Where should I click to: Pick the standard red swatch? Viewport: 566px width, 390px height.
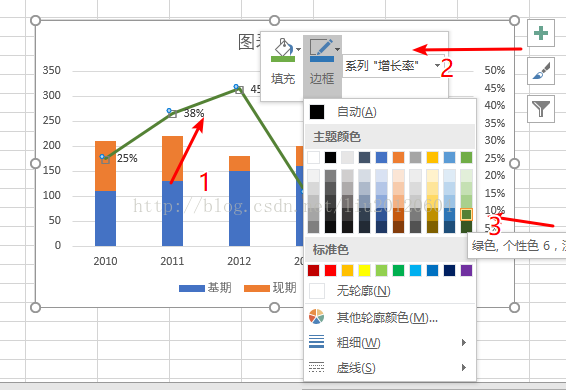tap(330, 270)
